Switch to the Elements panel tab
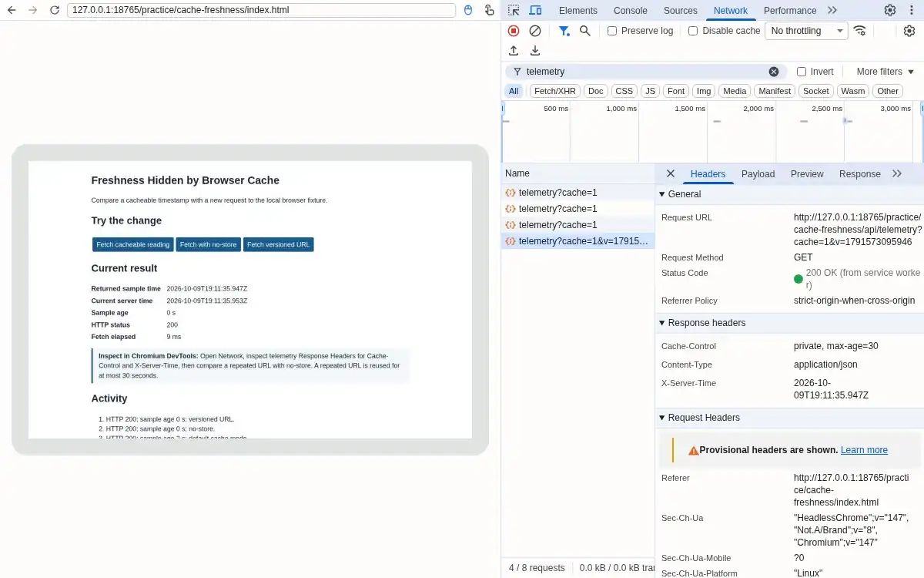 pyautogui.click(x=578, y=10)
